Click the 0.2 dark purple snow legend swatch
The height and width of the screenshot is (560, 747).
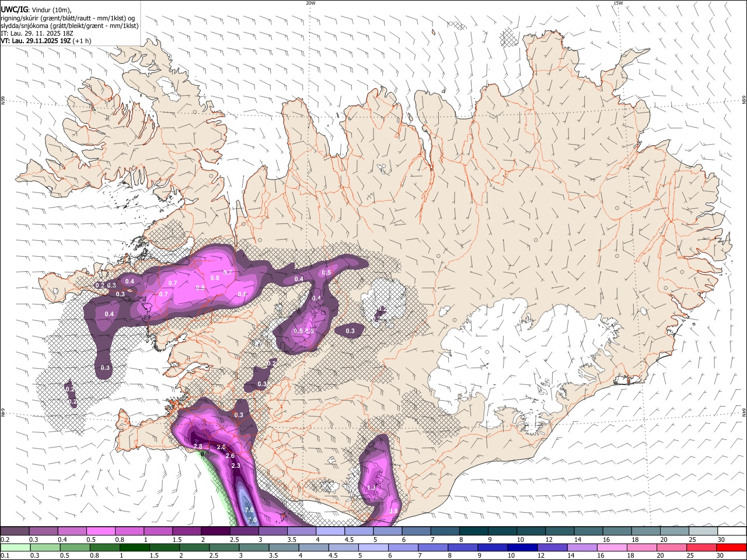[x=15, y=531]
